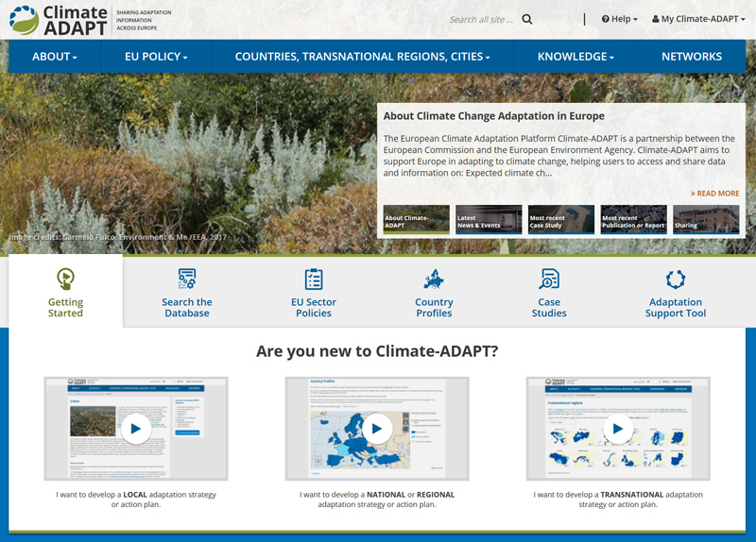Viewport: 756px width, 542px height.
Task: Select the Latest News & Events thumbnail
Action: click(489, 220)
